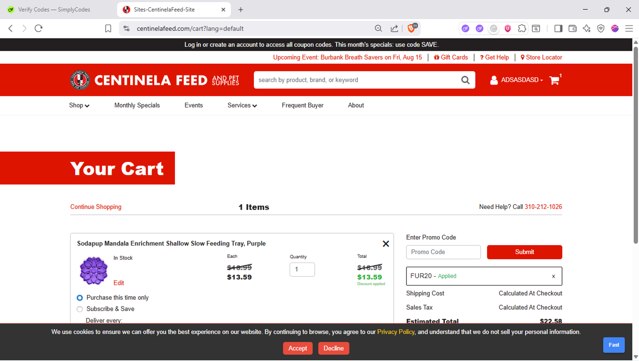Remove the Sodapup item with X
The height and width of the screenshot is (361, 639).
pyautogui.click(x=386, y=244)
